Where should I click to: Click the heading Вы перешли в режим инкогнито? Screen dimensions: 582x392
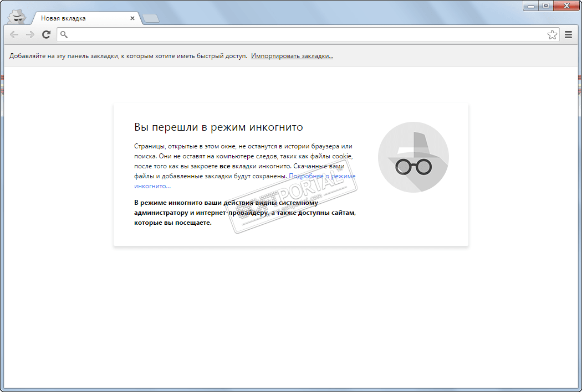(218, 127)
